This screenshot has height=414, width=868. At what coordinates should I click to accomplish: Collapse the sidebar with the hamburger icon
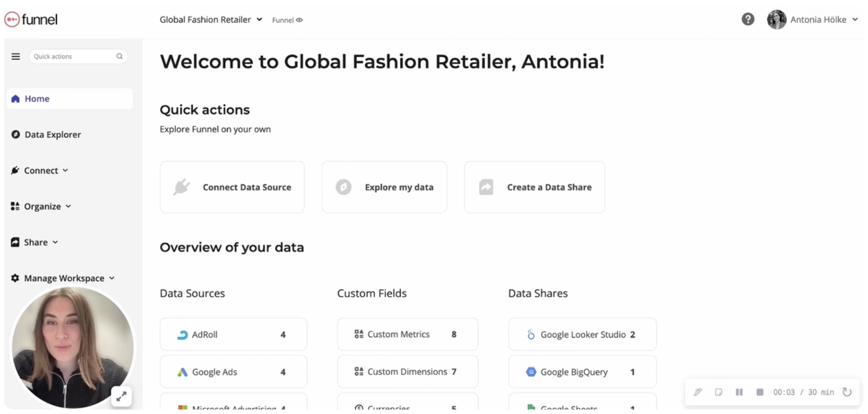point(16,56)
